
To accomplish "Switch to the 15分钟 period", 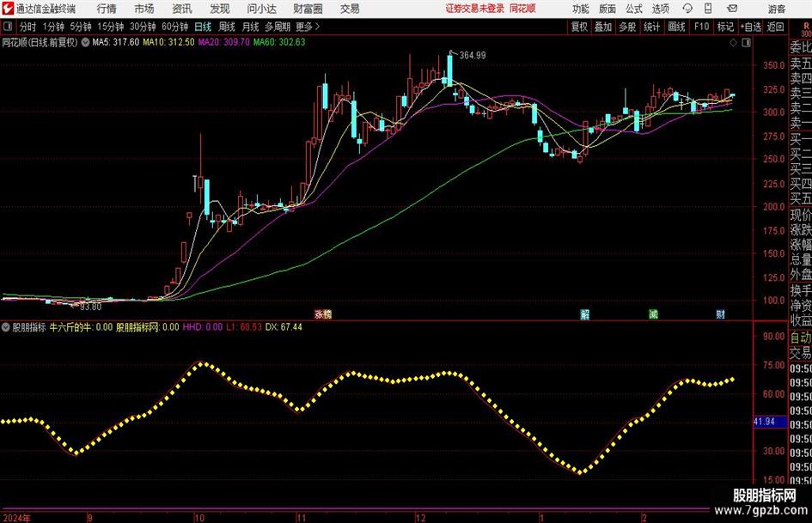I will tap(111, 27).
